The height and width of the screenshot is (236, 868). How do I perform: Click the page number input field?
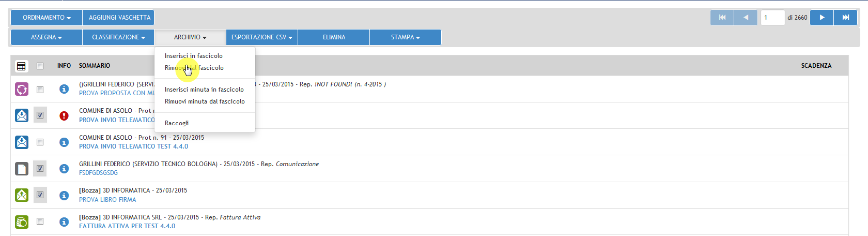(x=772, y=18)
